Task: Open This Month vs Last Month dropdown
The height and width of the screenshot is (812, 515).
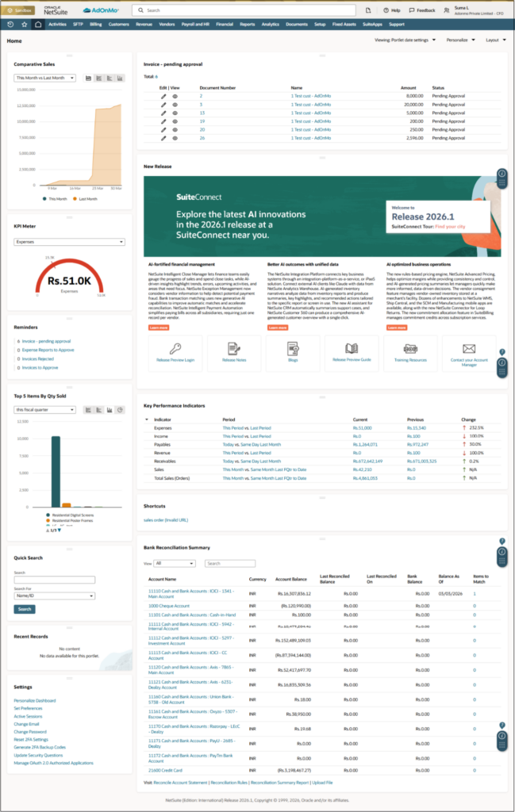Action: click(44, 79)
